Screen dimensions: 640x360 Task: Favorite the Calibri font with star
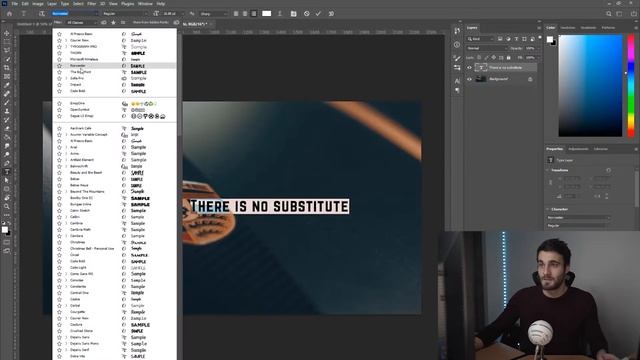point(59,217)
